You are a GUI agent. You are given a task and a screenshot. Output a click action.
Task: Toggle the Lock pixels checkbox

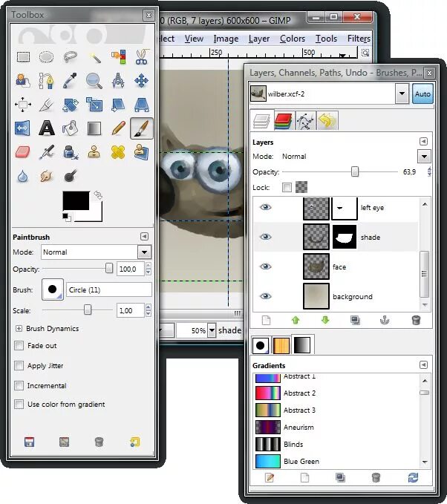[x=287, y=187]
